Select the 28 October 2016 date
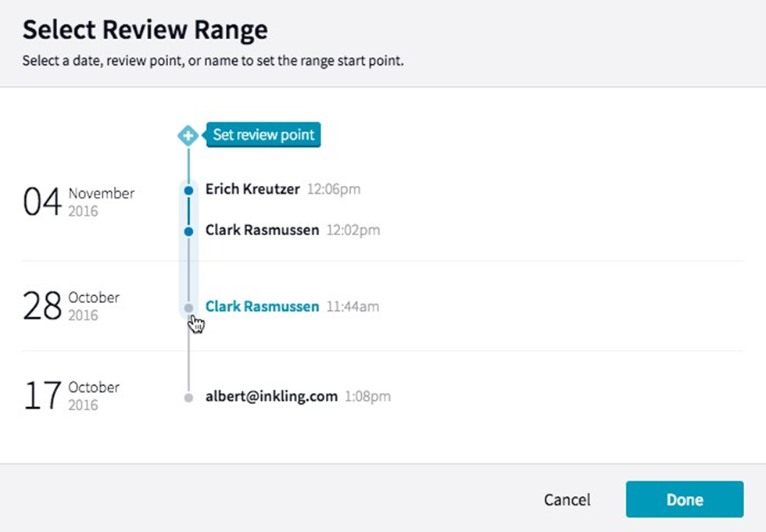Viewport: 766px width, 532px height. pyautogui.click(x=70, y=306)
